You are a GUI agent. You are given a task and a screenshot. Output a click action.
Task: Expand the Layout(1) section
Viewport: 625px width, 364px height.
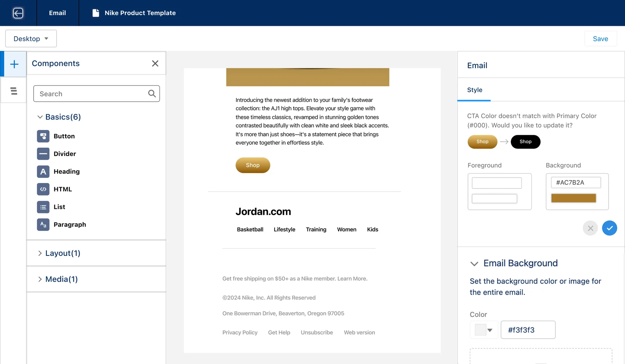(x=59, y=253)
